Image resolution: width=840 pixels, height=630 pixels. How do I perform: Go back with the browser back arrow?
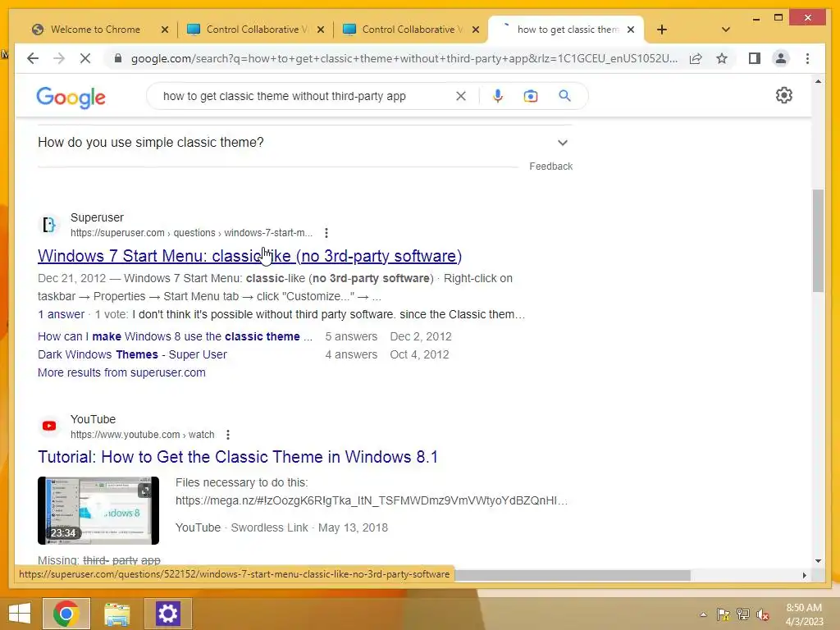pos(33,58)
